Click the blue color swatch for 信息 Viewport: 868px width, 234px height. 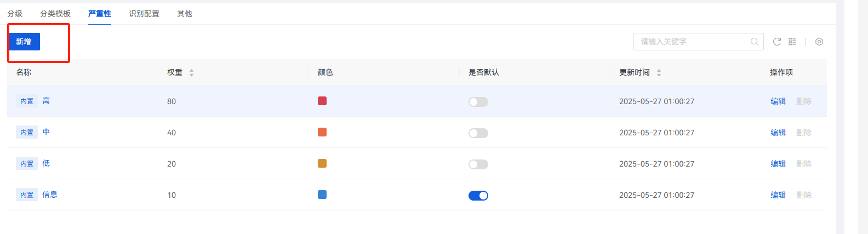(x=322, y=195)
